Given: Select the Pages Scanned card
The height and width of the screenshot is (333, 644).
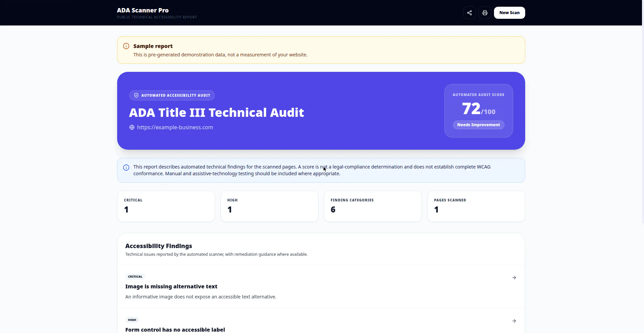Looking at the screenshot, I should [476, 206].
